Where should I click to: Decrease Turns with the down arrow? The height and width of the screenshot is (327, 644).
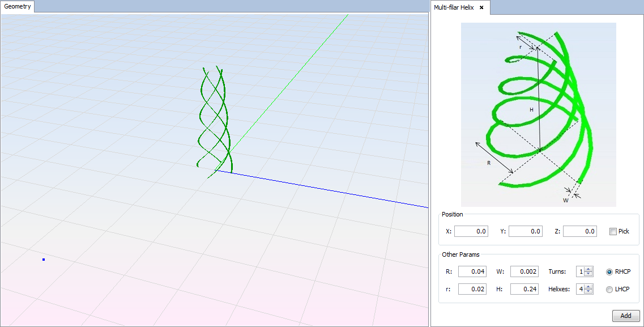[588, 274]
